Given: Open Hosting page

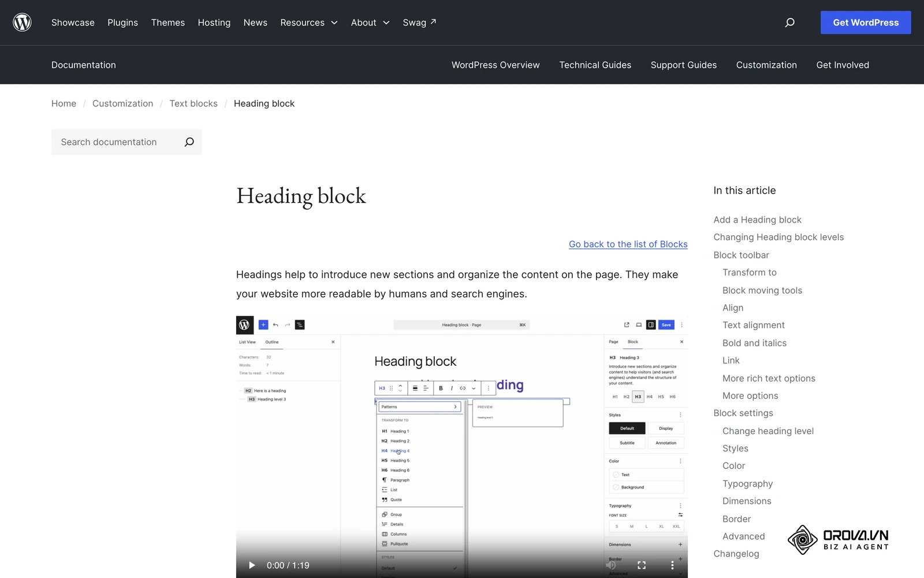Looking at the screenshot, I should tap(214, 23).
